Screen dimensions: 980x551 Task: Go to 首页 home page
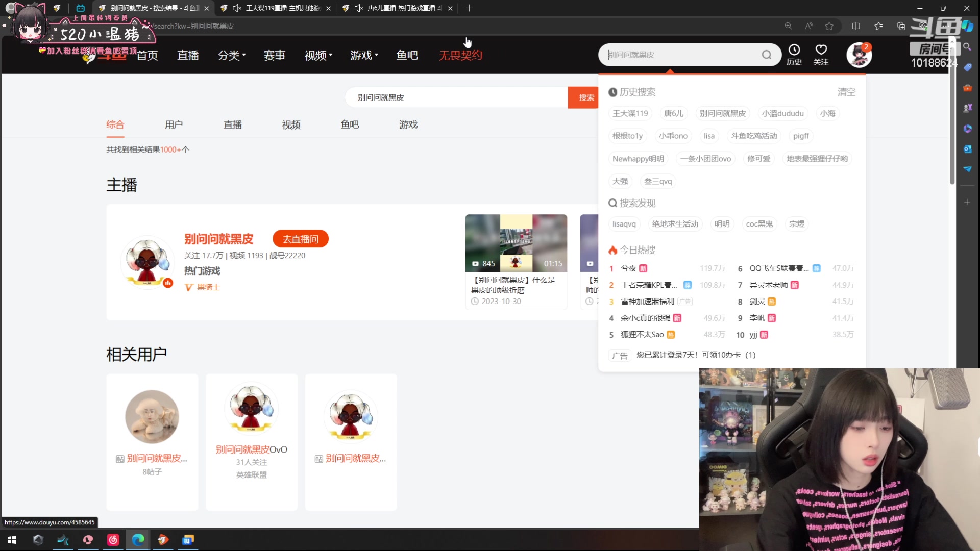148,55
